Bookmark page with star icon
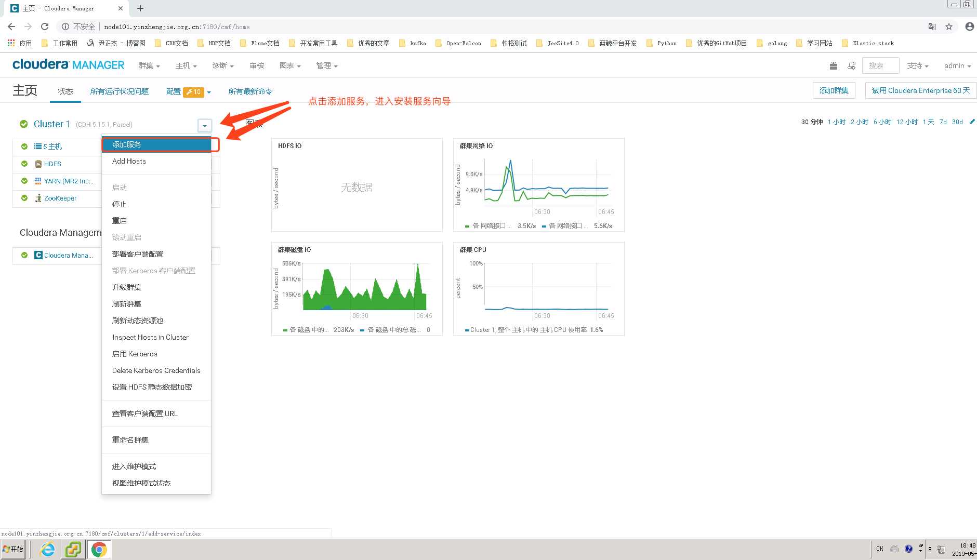The height and width of the screenshot is (560, 977). (949, 26)
